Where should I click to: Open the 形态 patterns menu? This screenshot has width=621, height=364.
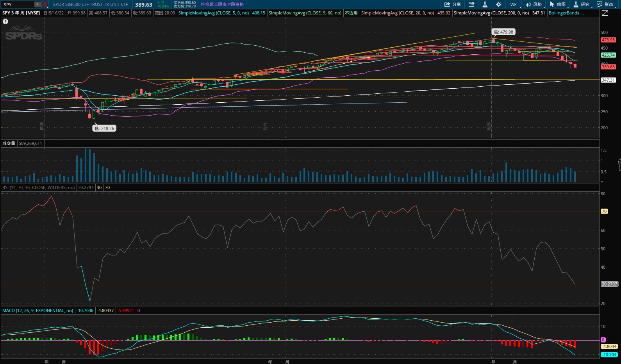605,4
